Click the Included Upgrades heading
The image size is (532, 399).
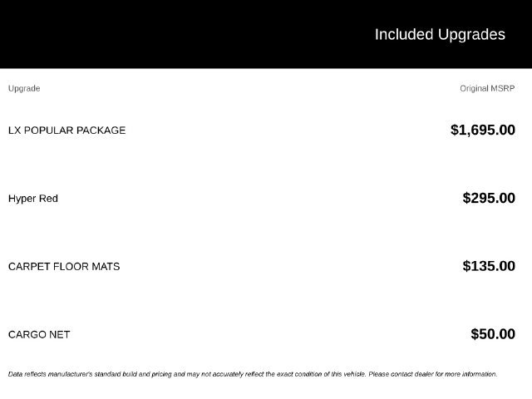(x=440, y=35)
